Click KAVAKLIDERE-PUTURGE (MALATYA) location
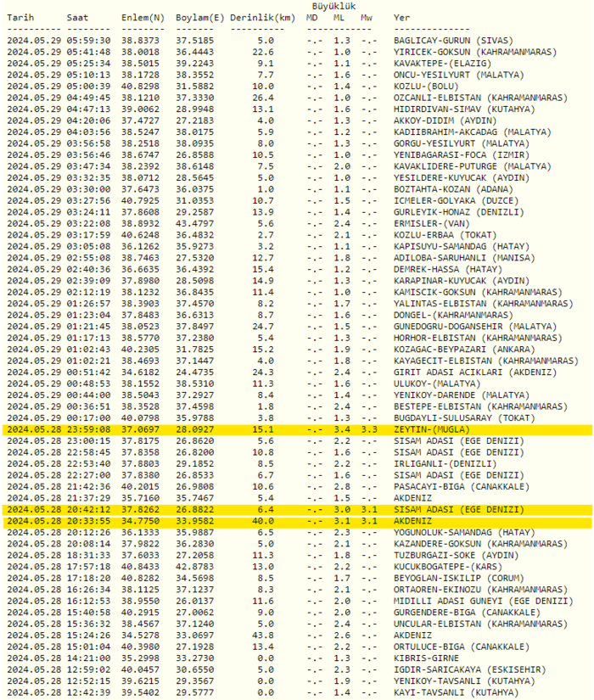The width and height of the screenshot is (594, 700). 473,166
